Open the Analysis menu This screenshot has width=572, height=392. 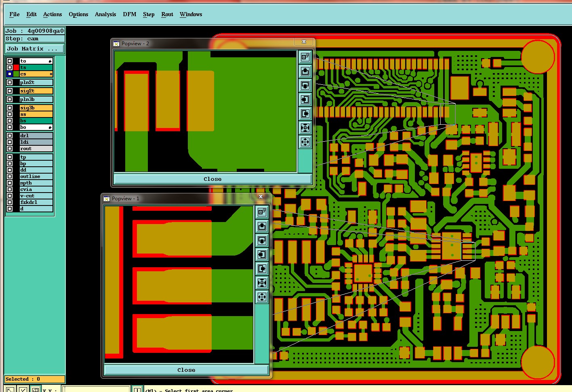click(x=105, y=14)
